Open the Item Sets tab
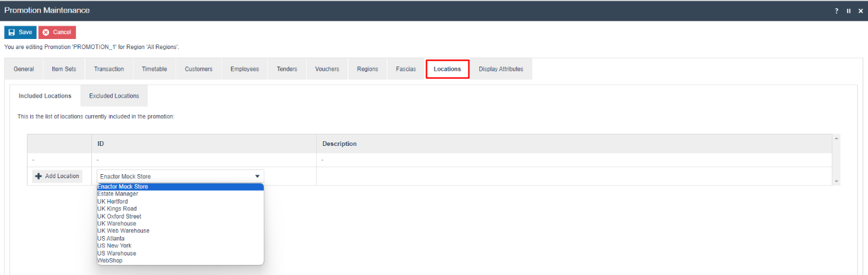This screenshot has width=868, height=275. [64, 69]
